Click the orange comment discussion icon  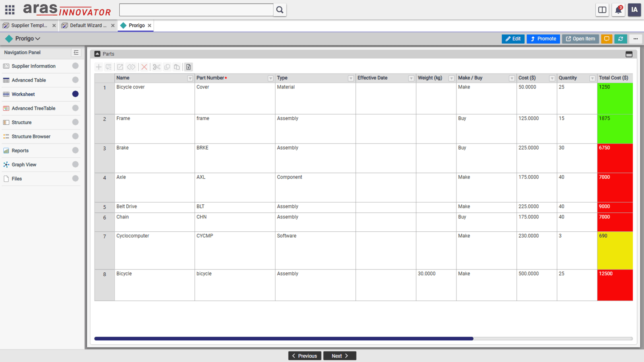tap(607, 39)
